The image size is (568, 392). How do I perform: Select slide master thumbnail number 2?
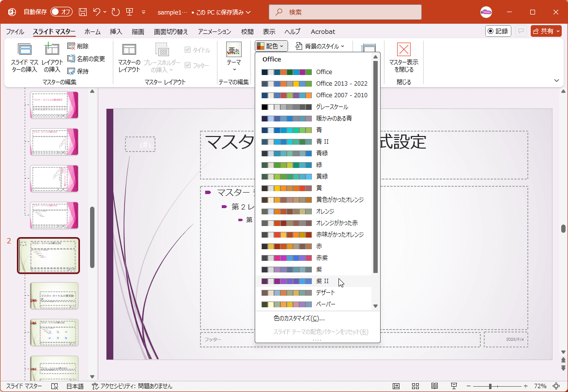[x=48, y=256]
